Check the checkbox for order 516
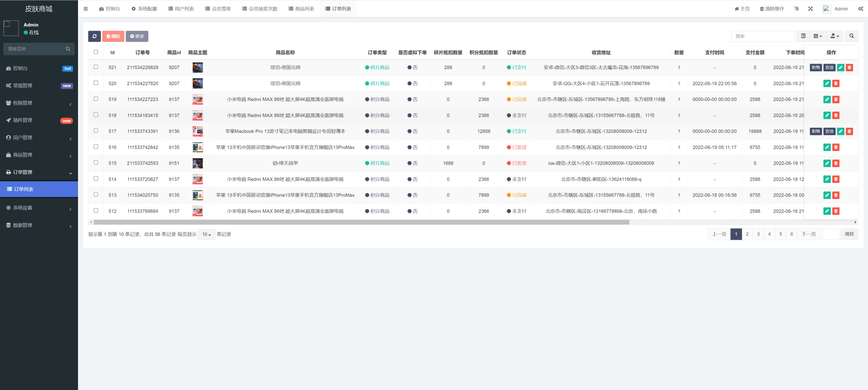Image resolution: width=868 pixels, height=390 pixels. 96,147
